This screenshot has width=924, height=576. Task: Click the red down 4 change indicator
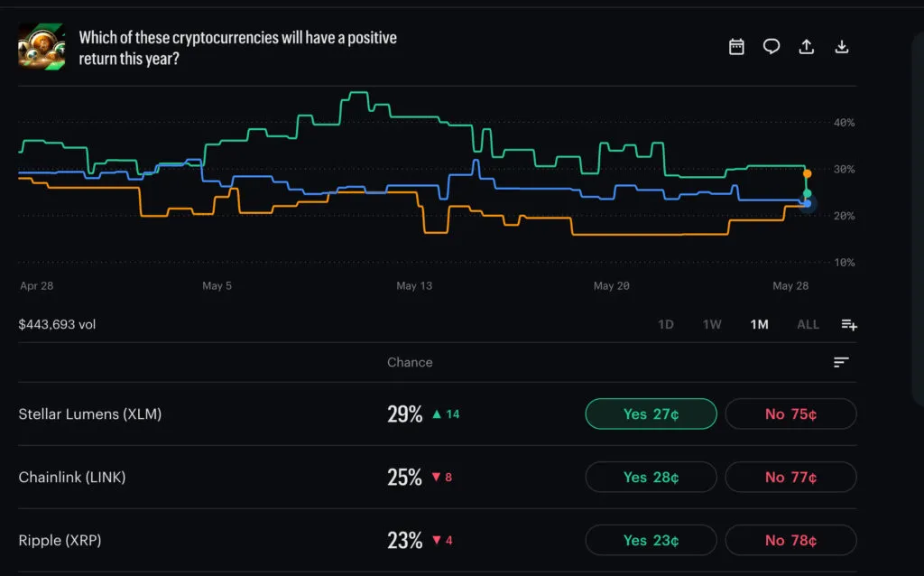[x=442, y=540]
